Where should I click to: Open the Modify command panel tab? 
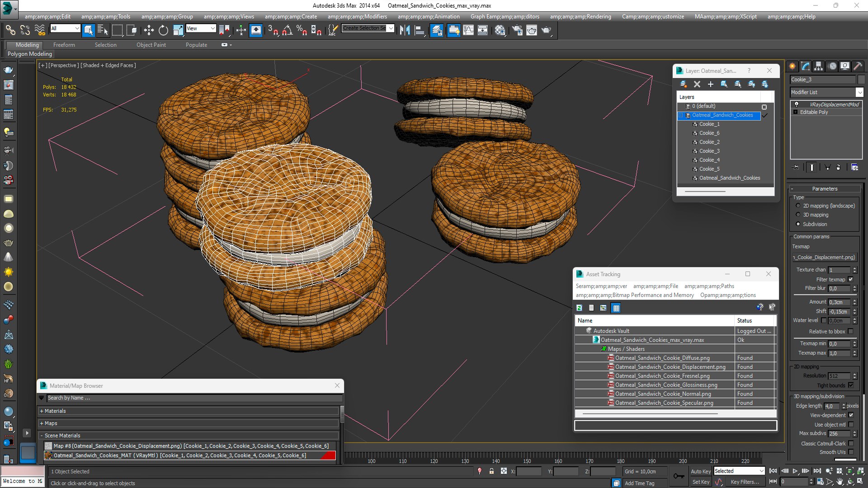[x=806, y=66]
